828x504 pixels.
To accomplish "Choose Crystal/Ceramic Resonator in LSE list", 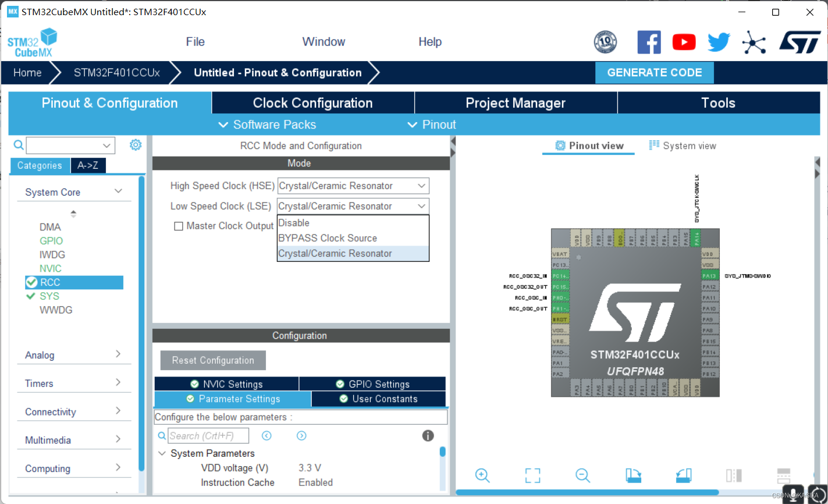I will pos(353,253).
